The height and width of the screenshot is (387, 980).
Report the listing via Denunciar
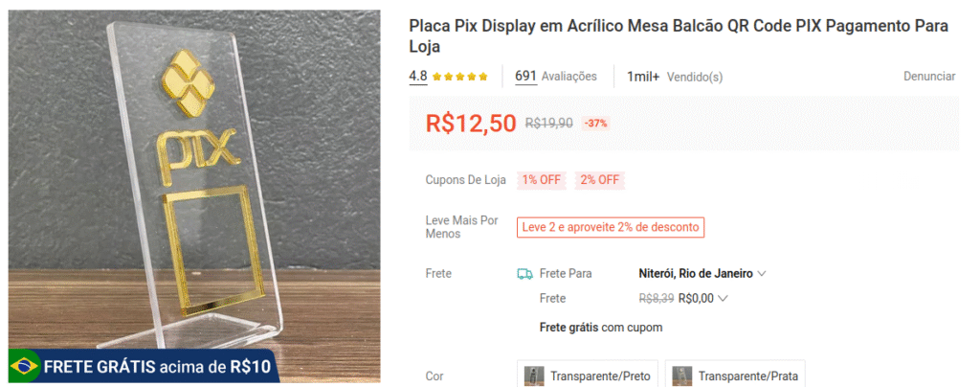point(929,77)
